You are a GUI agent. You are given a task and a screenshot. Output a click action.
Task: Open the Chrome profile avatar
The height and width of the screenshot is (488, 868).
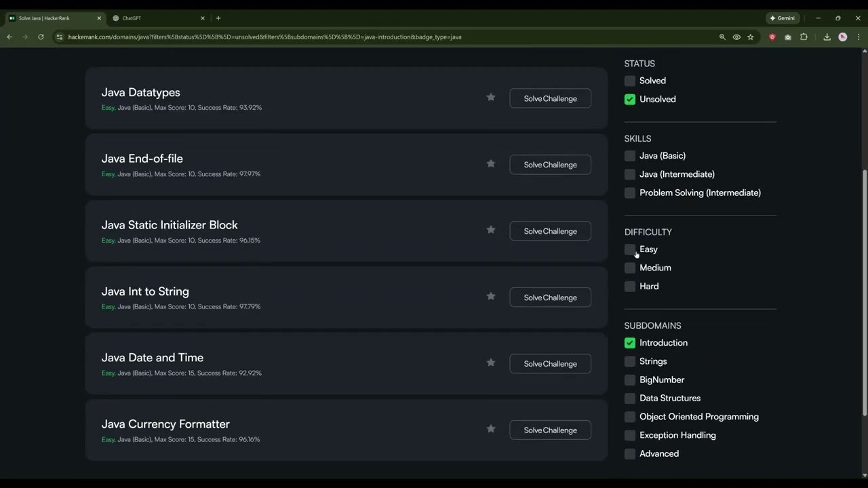[x=843, y=37]
